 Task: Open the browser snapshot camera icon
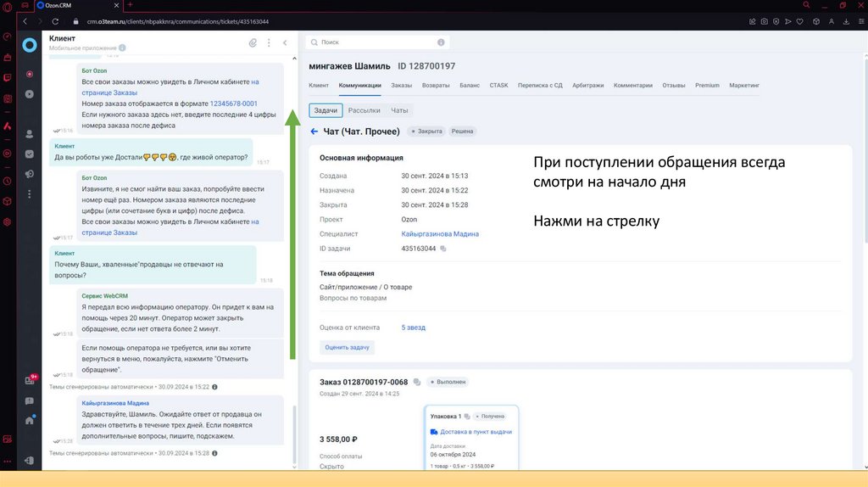764,21
